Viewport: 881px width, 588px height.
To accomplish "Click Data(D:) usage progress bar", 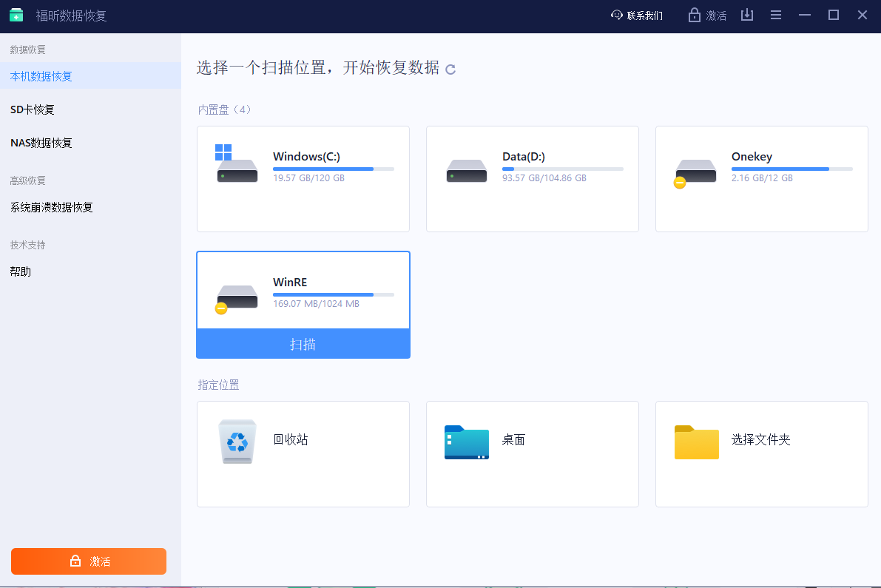I will tap(563, 169).
